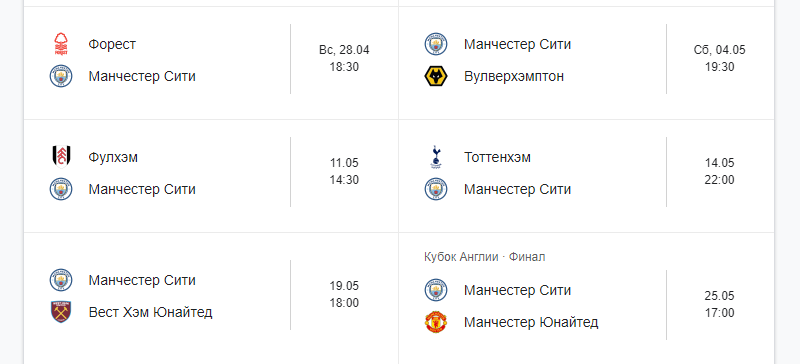Image resolution: width=800 pixels, height=364 pixels.
Task: Select the Тоттенхэм team name
Action: (497, 157)
